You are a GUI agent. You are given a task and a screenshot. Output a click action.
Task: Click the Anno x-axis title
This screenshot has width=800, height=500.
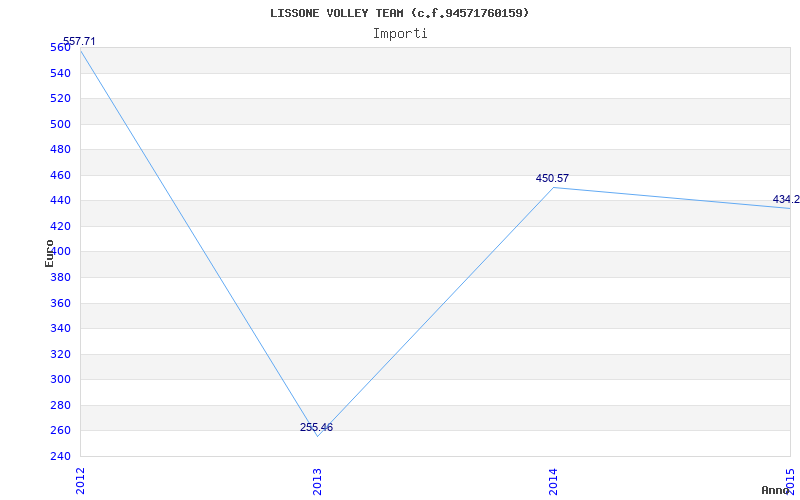[775, 490]
